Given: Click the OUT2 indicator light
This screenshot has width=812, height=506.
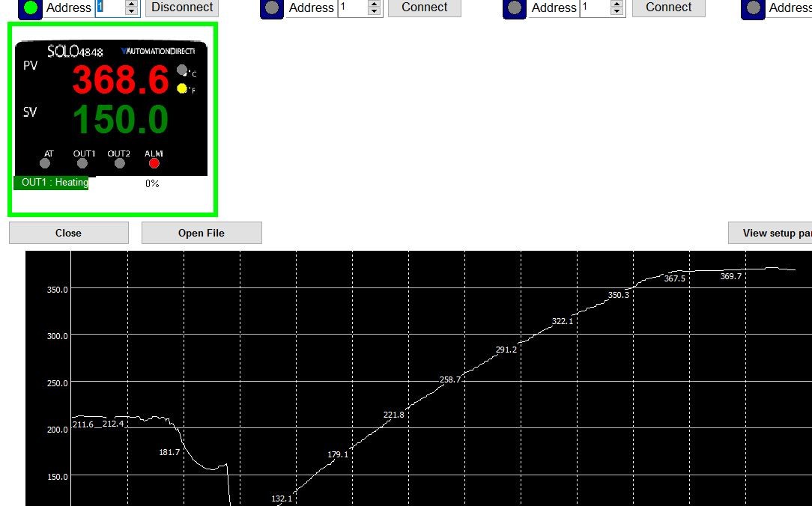Looking at the screenshot, I should click(119, 163).
